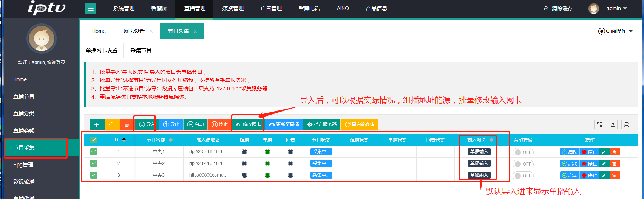Open the 媒资管理 top menu
This screenshot has width=644, height=199.
[x=233, y=8]
